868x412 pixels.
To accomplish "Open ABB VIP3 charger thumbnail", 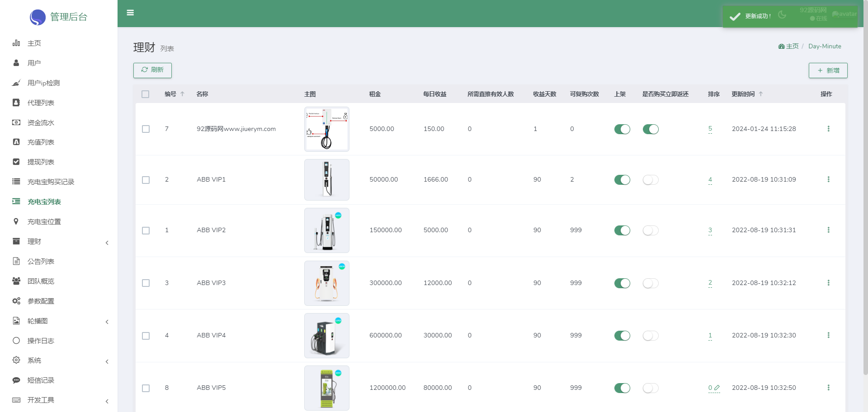I will 327,283.
